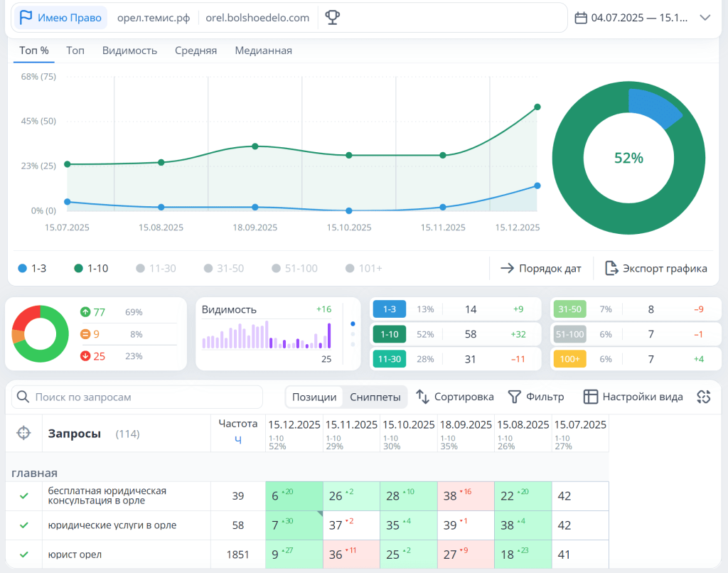
Task: Switch to the Медианная chart tab
Action: pos(263,50)
